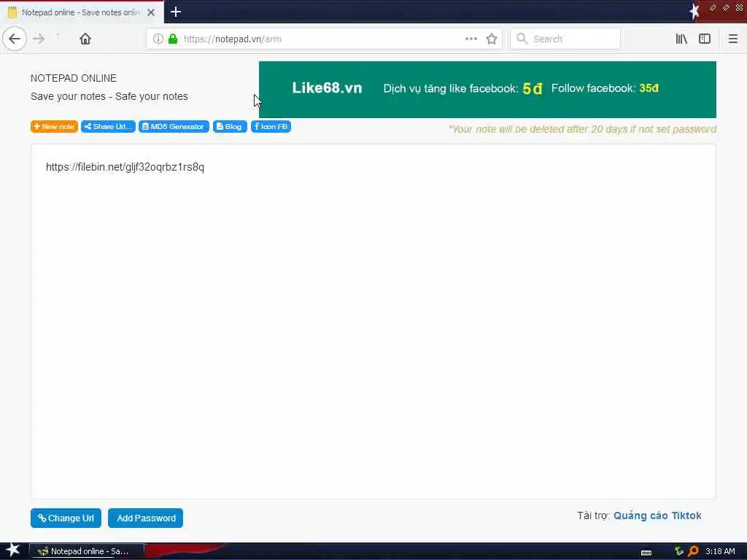Click the Icon FB button
This screenshot has width=747, height=560.
click(x=271, y=127)
